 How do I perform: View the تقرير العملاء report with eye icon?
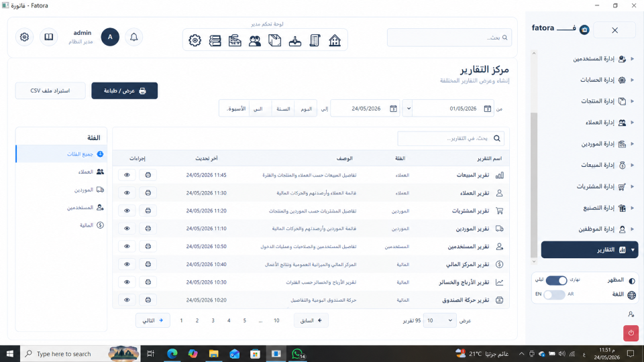point(127,193)
